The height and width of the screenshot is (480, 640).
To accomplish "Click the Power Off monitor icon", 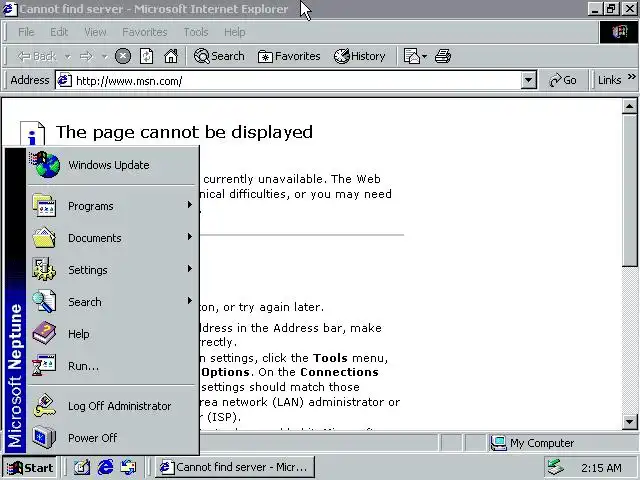I will click(x=44, y=437).
